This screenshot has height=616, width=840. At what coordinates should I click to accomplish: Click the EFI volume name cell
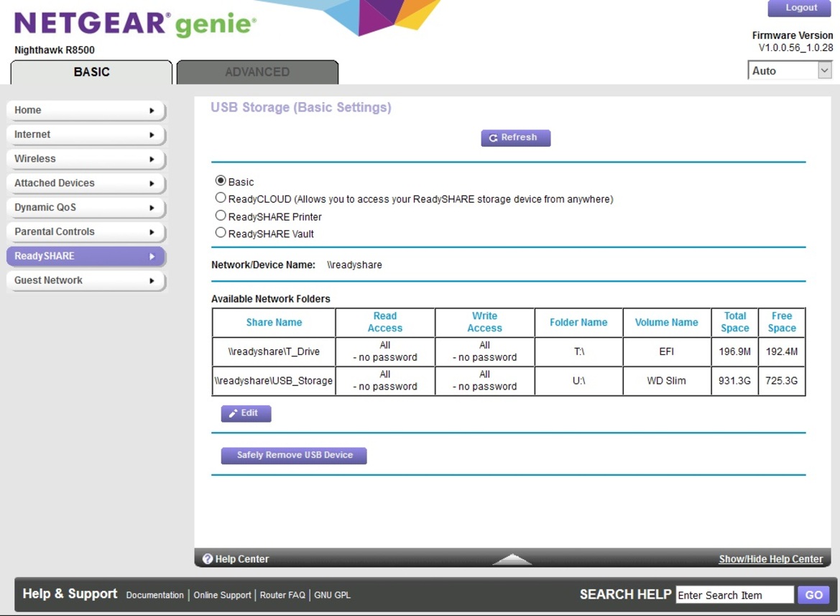[666, 352]
